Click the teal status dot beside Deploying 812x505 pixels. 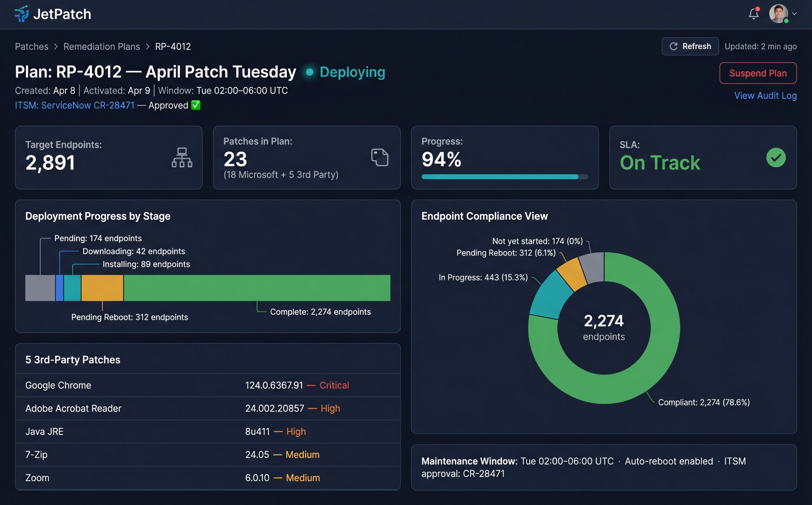310,72
